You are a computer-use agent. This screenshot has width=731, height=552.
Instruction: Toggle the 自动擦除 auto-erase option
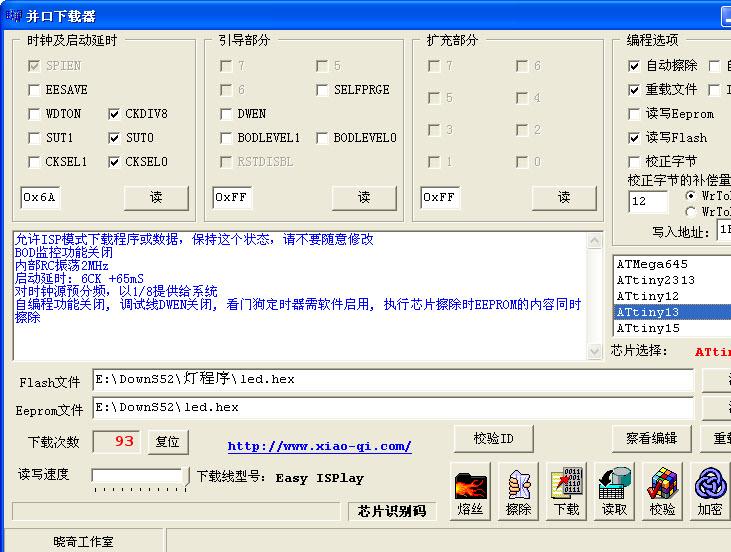634,66
